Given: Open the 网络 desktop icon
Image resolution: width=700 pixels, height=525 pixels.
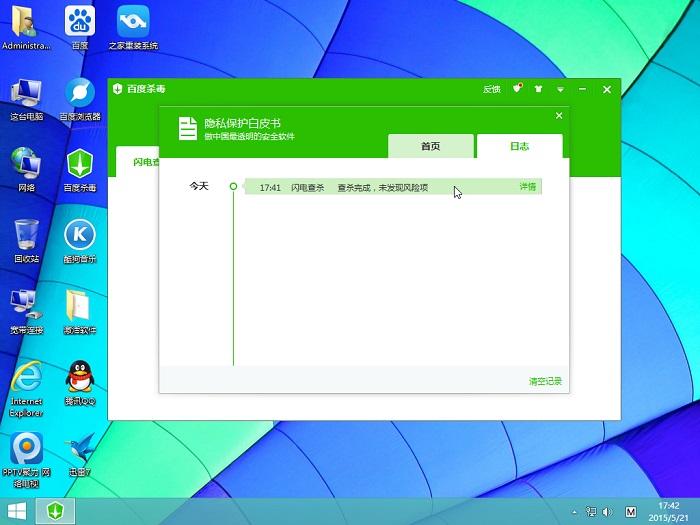Looking at the screenshot, I should point(26,170).
